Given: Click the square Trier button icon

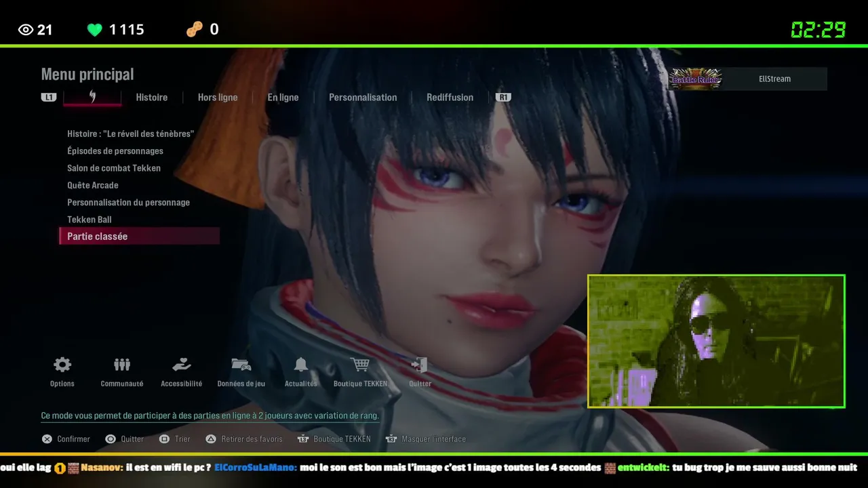Looking at the screenshot, I should [x=164, y=439].
